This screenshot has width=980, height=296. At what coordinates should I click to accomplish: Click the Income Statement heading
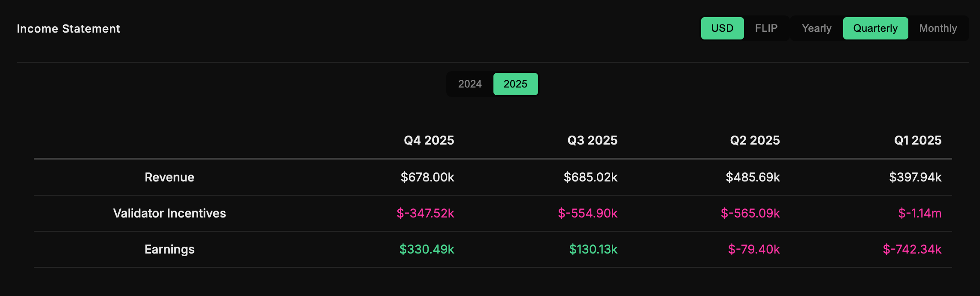point(68,29)
